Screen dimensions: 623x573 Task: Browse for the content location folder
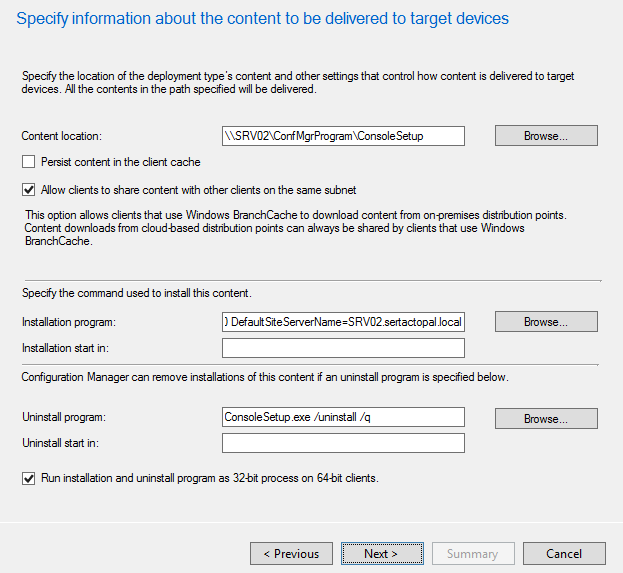(x=546, y=136)
